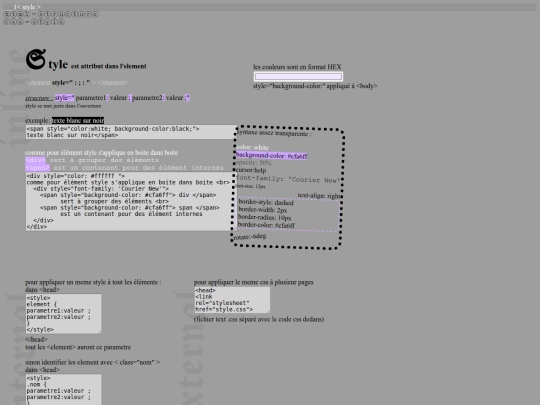540x405 pixels.
Task: Click the highlighted "<span>" text
Action: tap(38, 168)
